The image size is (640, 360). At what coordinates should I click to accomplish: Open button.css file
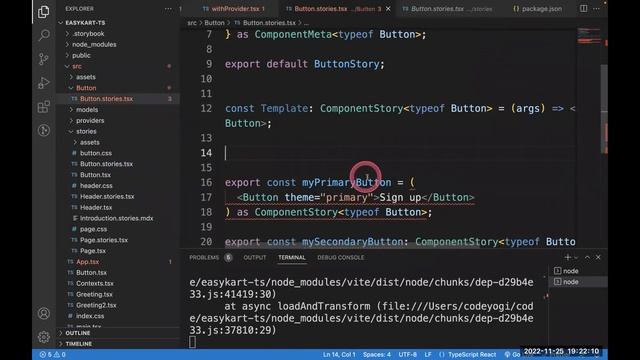(x=118, y=153)
